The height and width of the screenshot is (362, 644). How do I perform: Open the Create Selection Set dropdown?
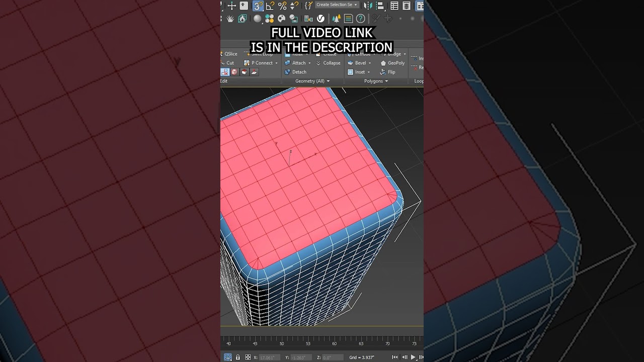pos(337,5)
